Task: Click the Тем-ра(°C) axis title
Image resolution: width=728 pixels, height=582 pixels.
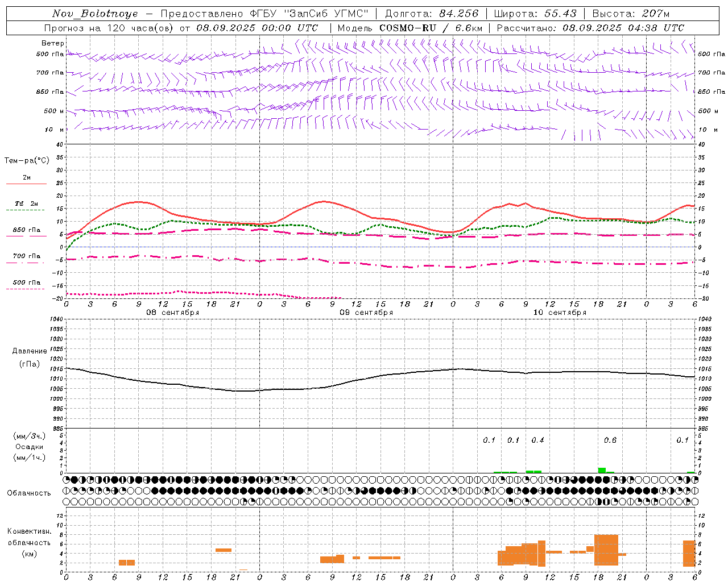Action: click(x=27, y=160)
